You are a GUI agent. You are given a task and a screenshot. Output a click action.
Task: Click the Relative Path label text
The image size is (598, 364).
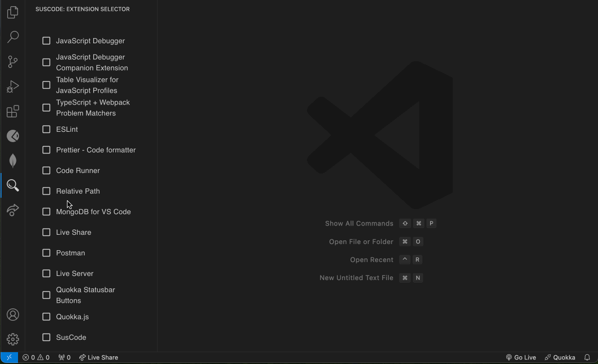(x=78, y=191)
